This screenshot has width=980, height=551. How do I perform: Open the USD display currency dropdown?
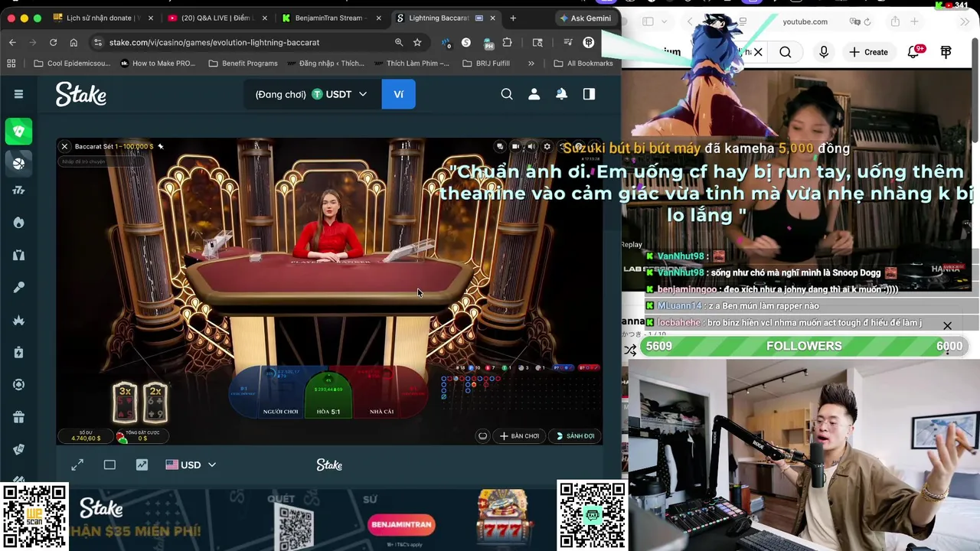(x=191, y=465)
